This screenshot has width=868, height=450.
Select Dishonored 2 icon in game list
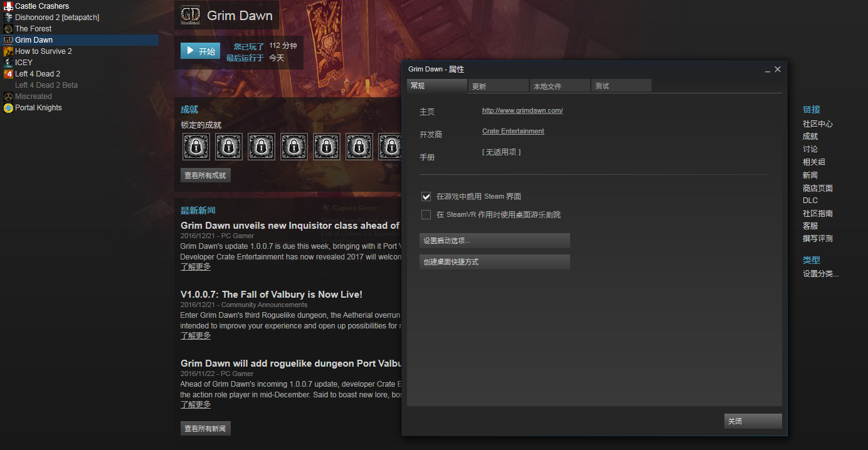[8, 18]
